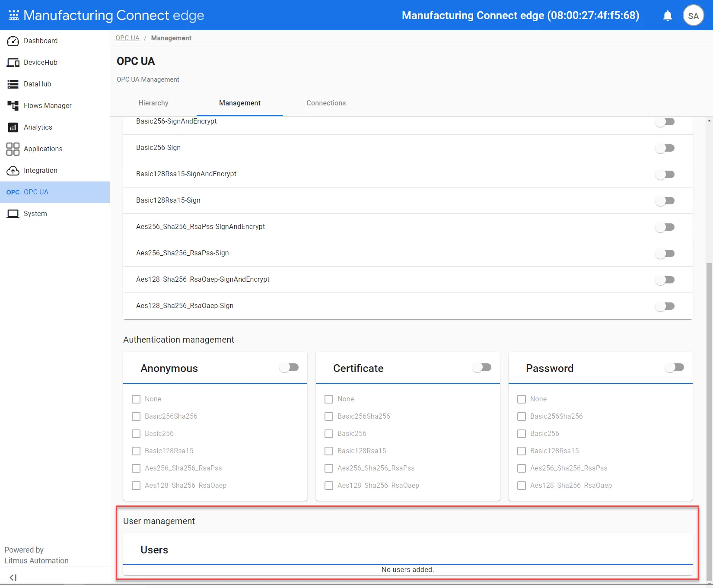
Task: Turn on Aes256_Sha256_RsaPss-Sign toggle
Action: tap(665, 254)
